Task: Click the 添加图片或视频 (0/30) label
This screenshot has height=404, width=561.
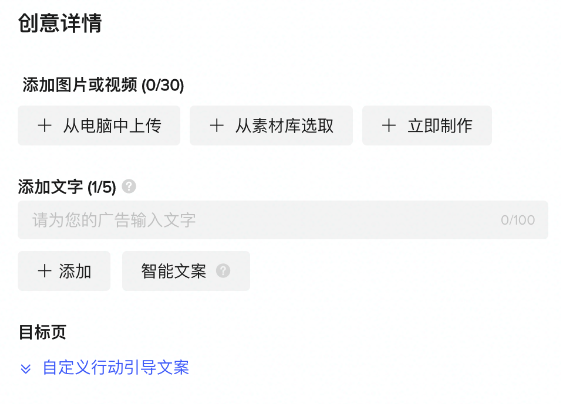Action: click(x=103, y=85)
